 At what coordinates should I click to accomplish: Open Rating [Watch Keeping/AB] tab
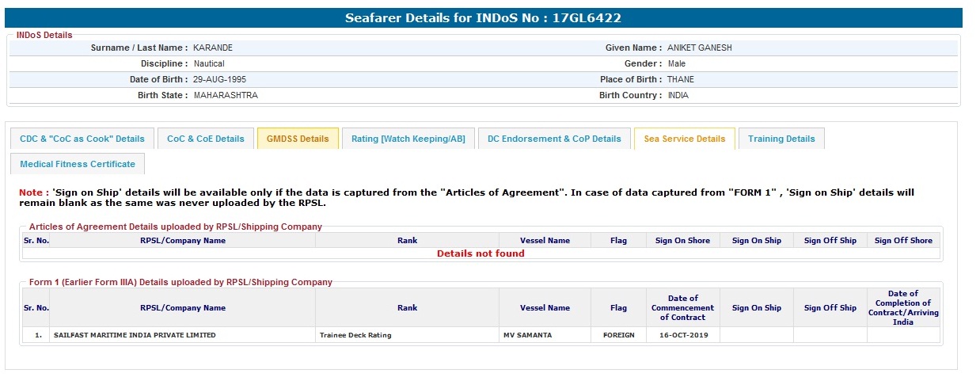[408, 139]
